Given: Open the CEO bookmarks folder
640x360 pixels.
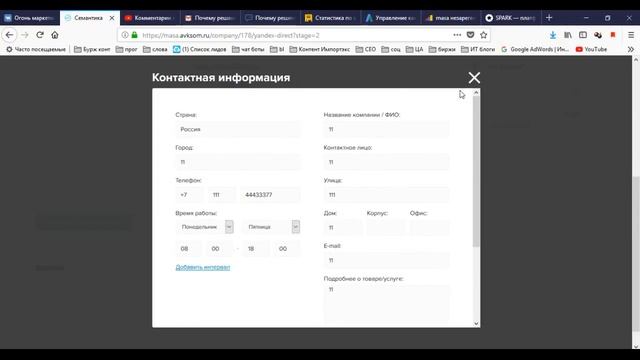Looking at the screenshot, I should point(366,49).
